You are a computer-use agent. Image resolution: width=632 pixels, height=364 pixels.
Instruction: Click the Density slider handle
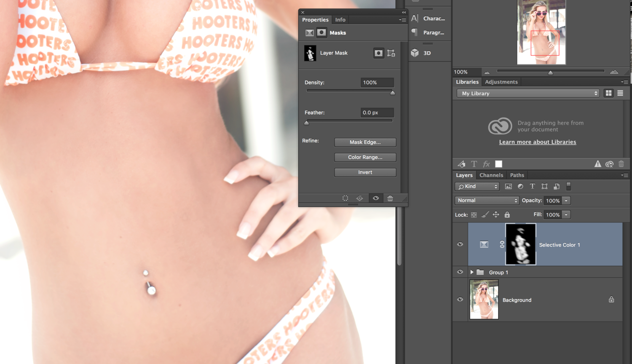393,93
